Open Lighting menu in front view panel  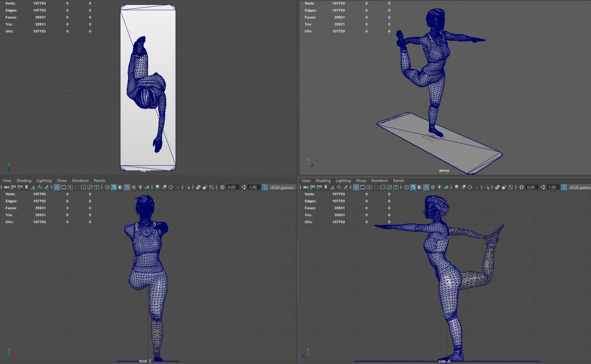point(44,181)
